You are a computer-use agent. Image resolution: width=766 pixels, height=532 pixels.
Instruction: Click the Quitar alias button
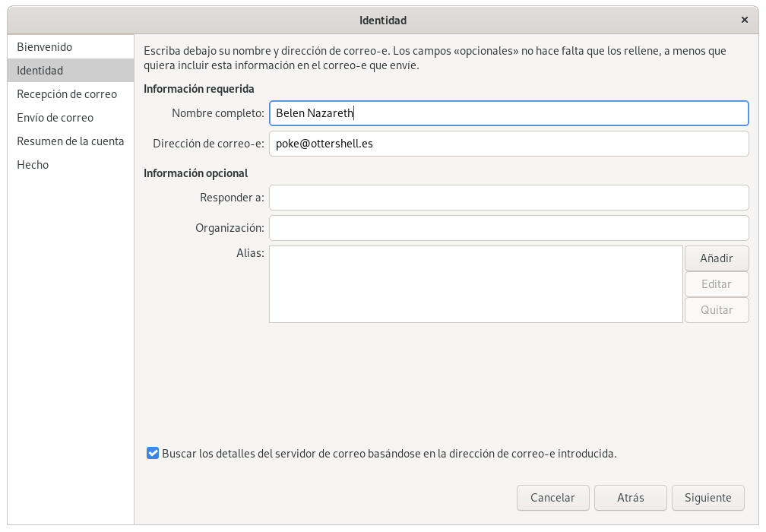tap(716, 310)
